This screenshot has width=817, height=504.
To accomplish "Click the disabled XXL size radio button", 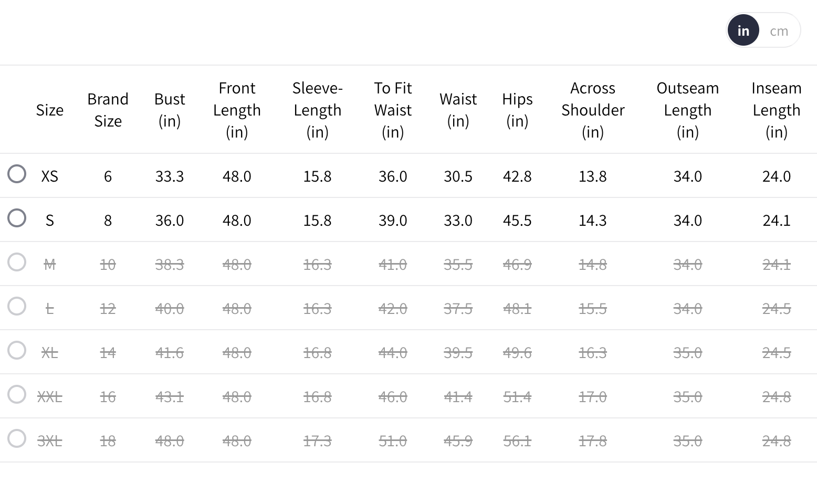I will point(17,394).
